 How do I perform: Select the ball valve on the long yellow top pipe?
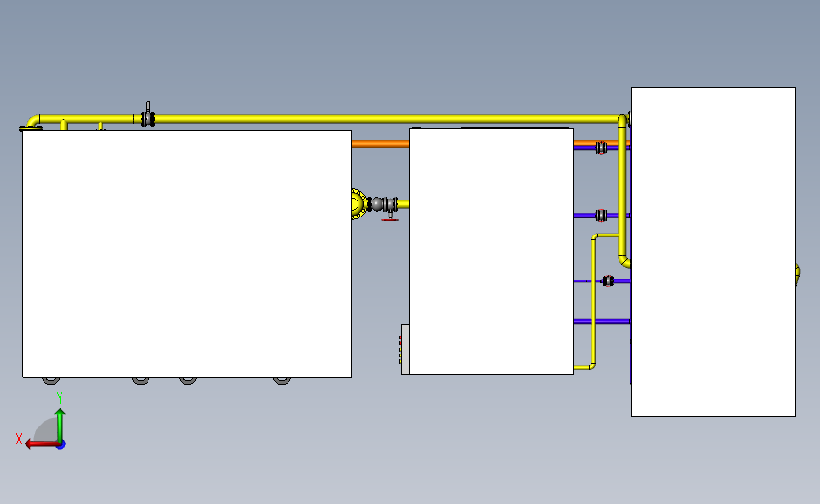pyautogui.click(x=148, y=115)
